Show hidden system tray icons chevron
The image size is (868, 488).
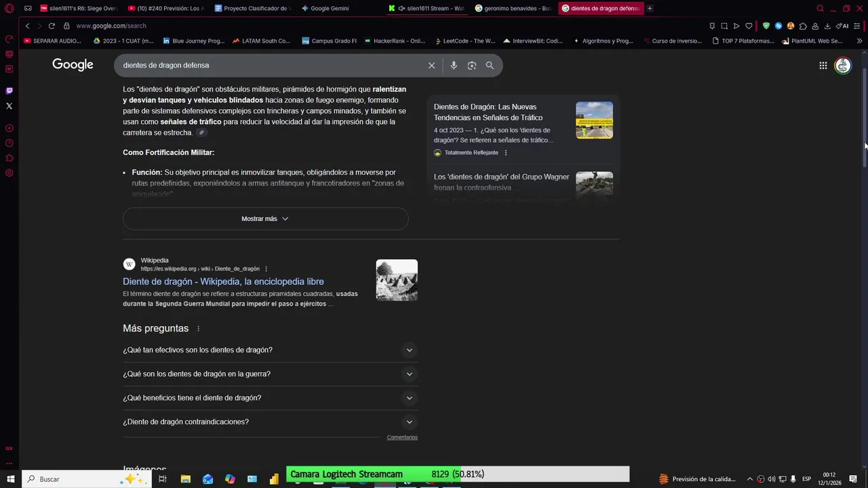749,479
